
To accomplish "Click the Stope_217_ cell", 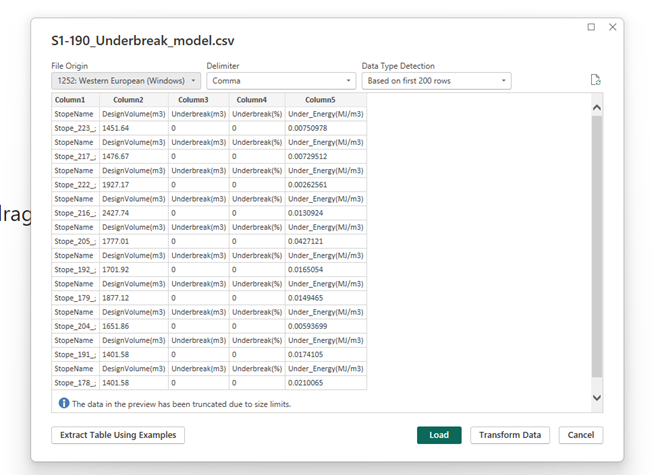I will click(x=76, y=157).
